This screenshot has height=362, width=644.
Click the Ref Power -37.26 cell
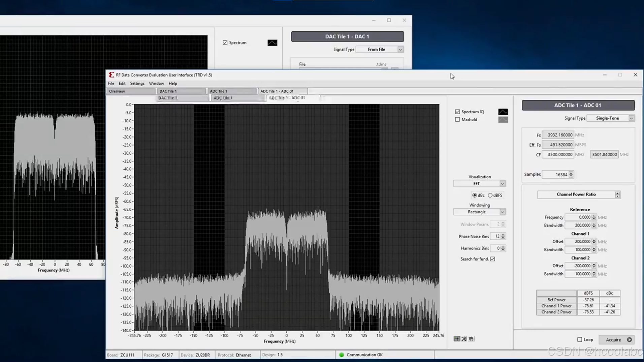pos(588,300)
